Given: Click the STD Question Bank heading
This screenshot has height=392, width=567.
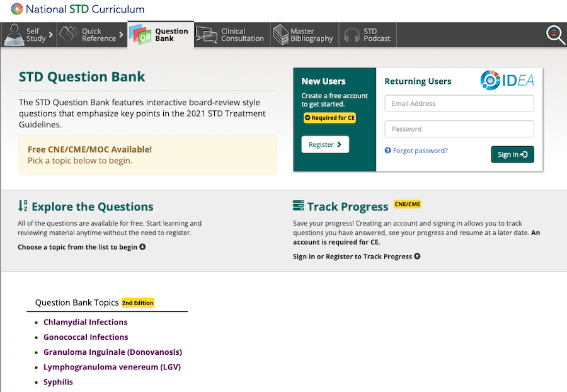Looking at the screenshot, I should pos(82,77).
